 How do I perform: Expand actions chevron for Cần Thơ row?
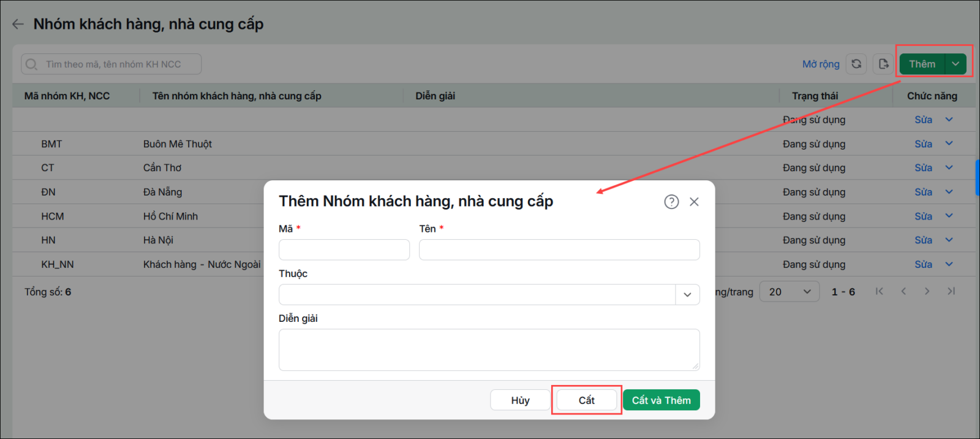pyautogui.click(x=949, y=167)
